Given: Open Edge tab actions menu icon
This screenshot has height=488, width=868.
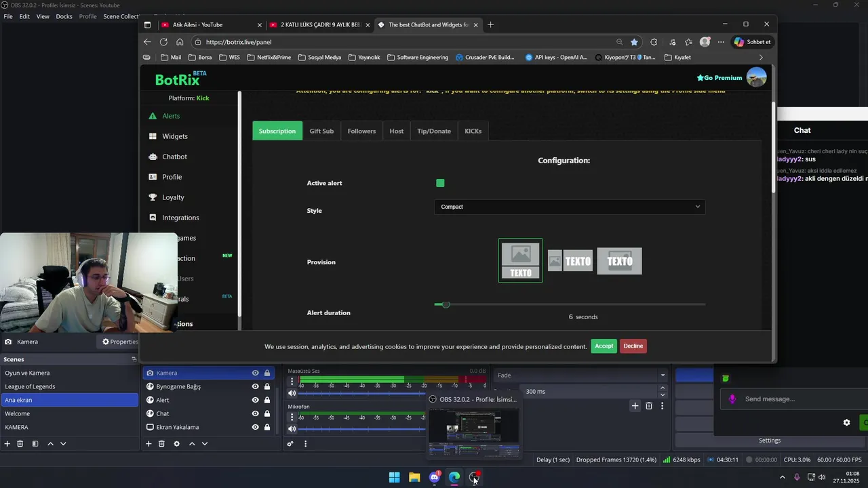Looking at the screenshot, I should 147,25.
